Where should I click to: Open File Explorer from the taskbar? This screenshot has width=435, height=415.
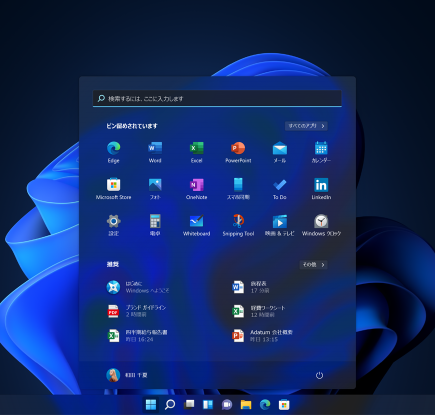246,405
